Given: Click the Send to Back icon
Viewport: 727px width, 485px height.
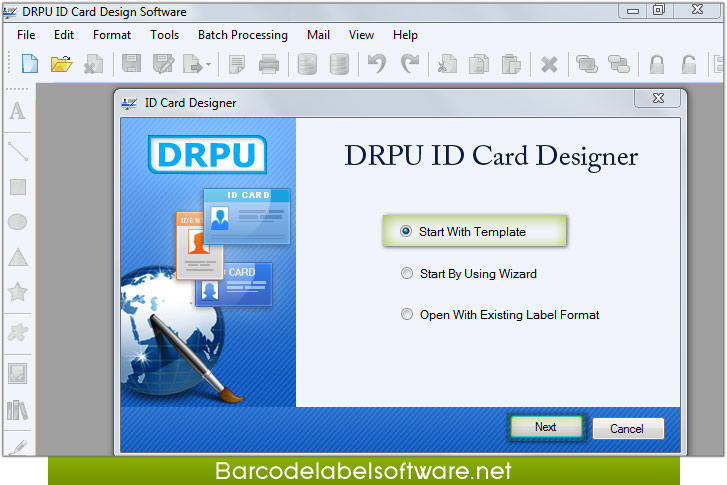Looking at the screenshot, I should 619,64.
